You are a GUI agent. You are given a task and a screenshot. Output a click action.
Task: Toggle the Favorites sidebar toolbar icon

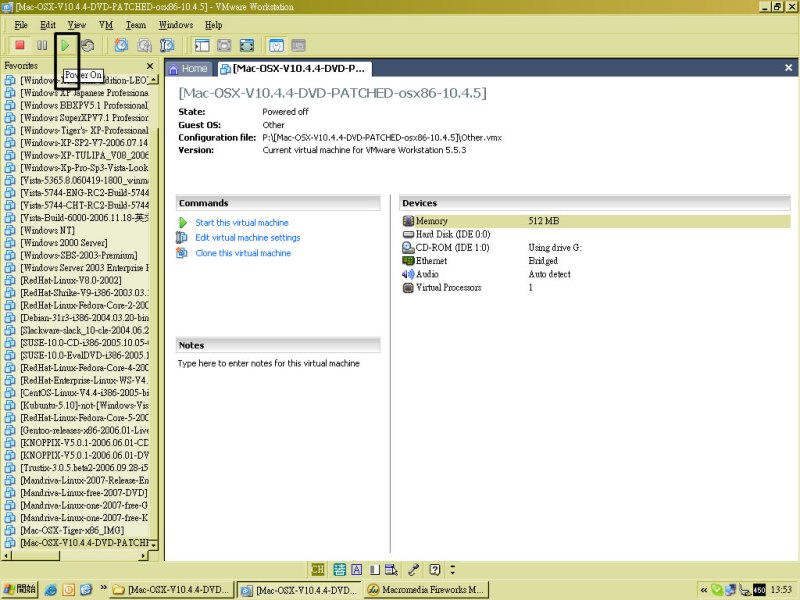pos(202,45)
